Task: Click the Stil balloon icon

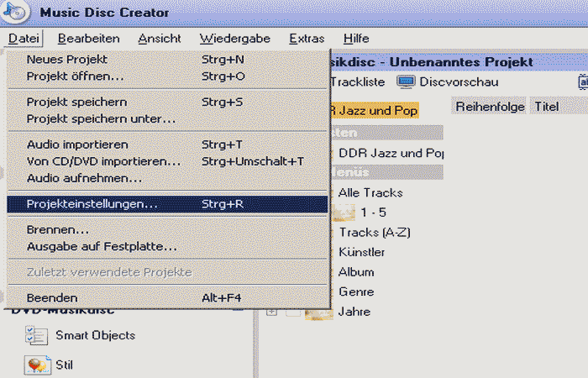Action: coord(36,365)
